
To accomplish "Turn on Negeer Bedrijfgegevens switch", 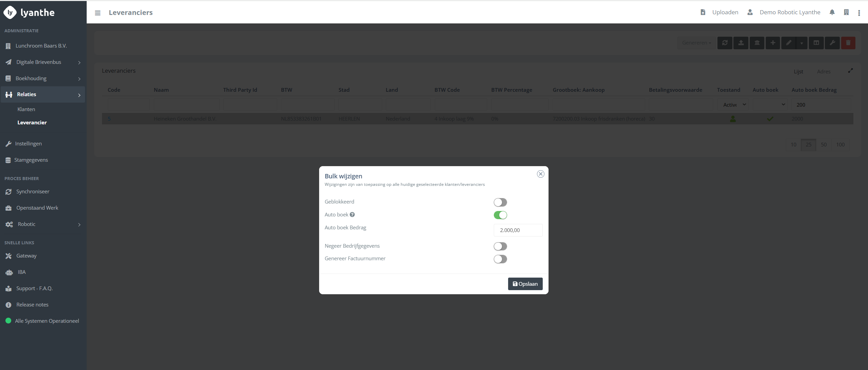I will click(x=500, y=246).
